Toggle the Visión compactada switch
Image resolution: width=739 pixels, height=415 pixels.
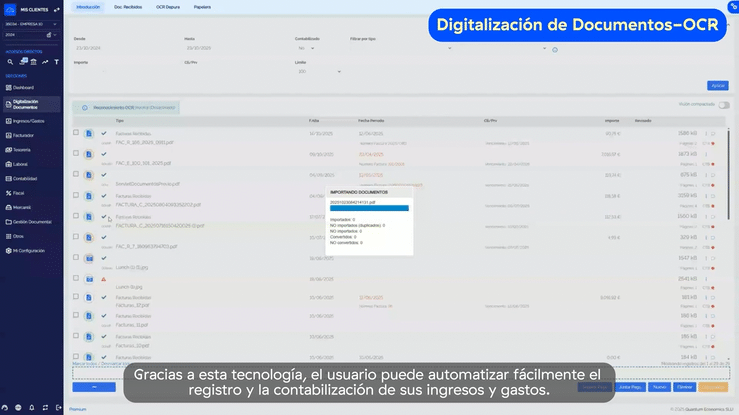tap(724, 105)
